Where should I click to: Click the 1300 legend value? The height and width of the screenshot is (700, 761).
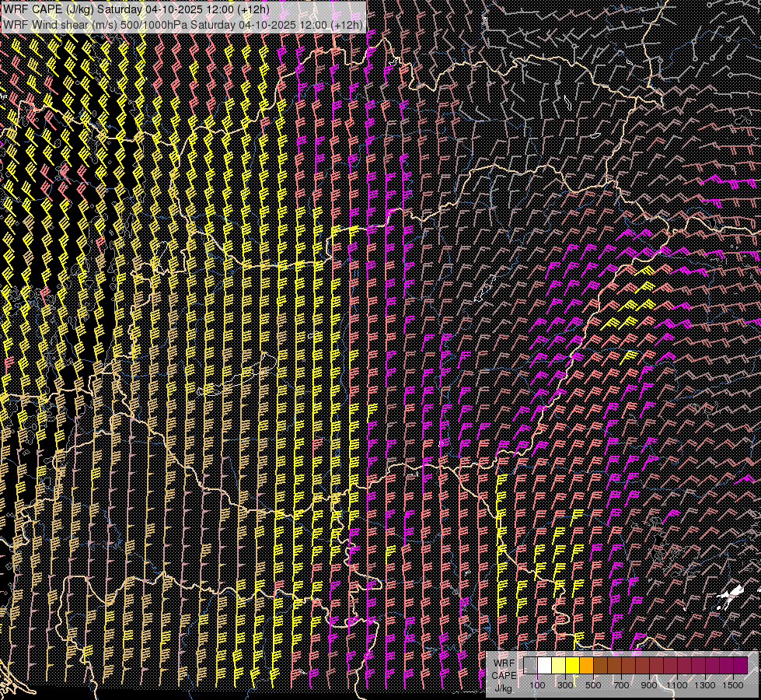705,684
